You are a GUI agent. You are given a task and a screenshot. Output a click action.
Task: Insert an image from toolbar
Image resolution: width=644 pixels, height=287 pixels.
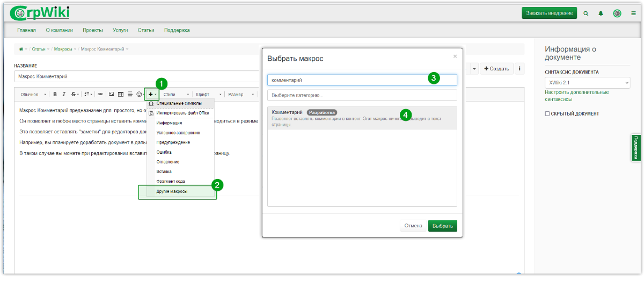112,94
